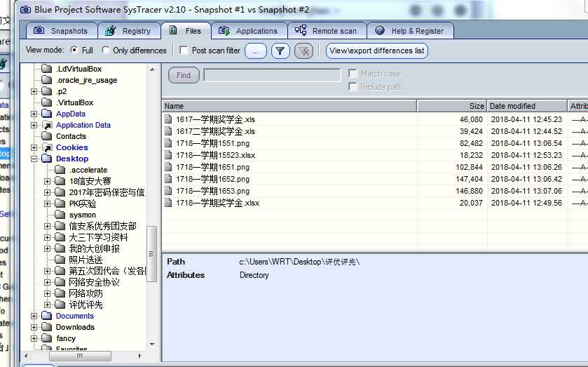Enable the Post scan filter checkbox
The image size is (588, 367).
point(184,51)
